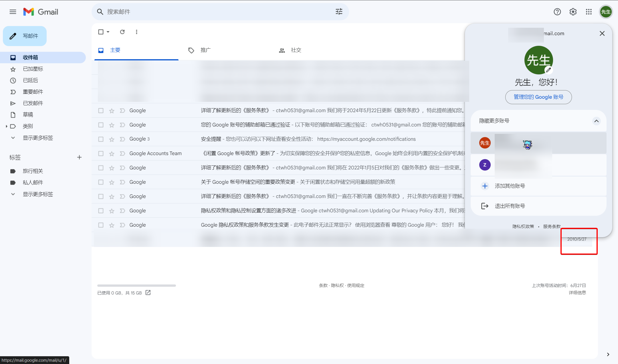
Task: Switch to the account with purple Z avatar
Action: tap(538, 165)
